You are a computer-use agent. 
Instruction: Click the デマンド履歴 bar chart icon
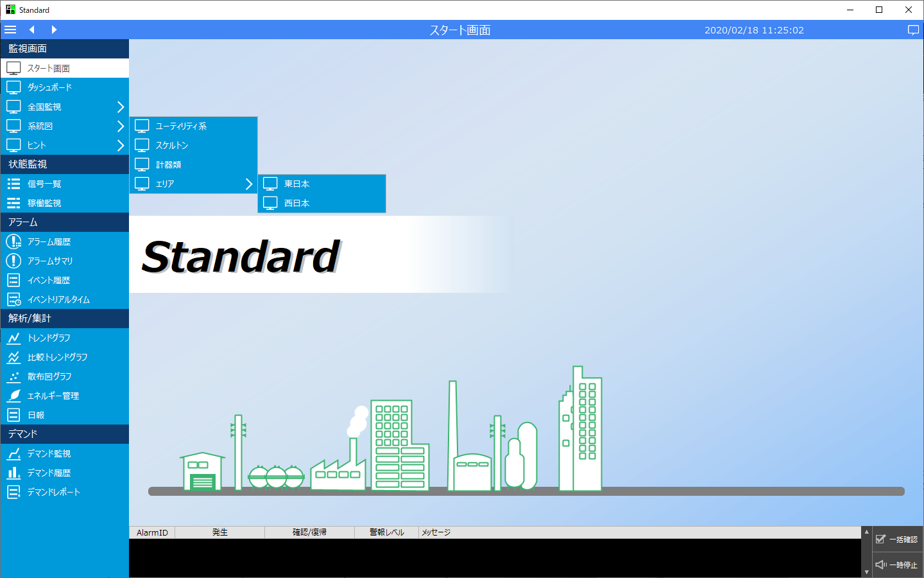[x=13, y=473]
